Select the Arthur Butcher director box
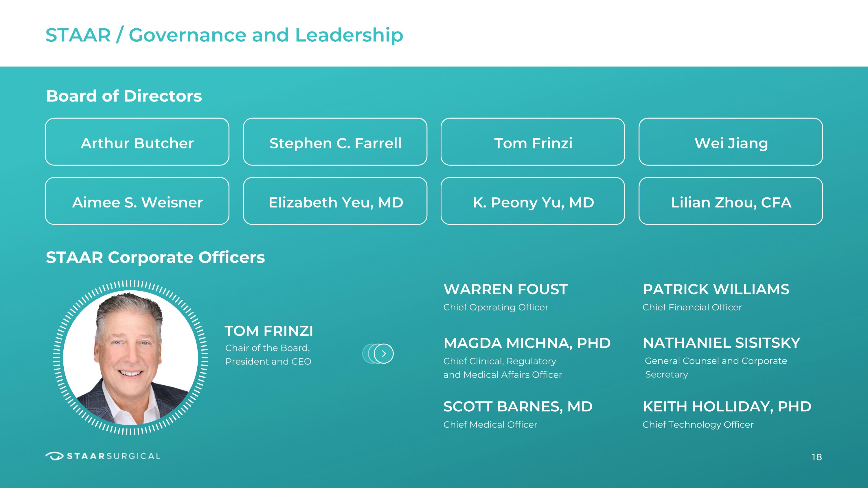This screenshot has width=868, height=488. 137,142
